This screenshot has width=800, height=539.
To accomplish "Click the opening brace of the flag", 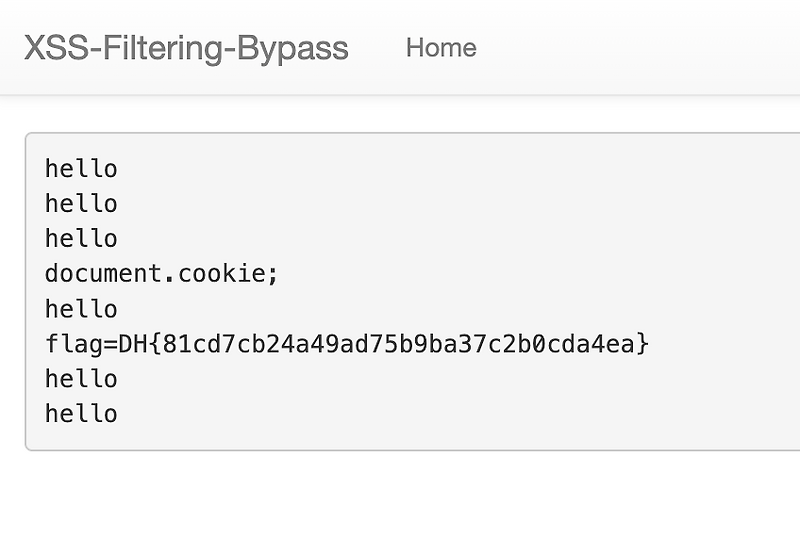I will (x=155, y=344).
